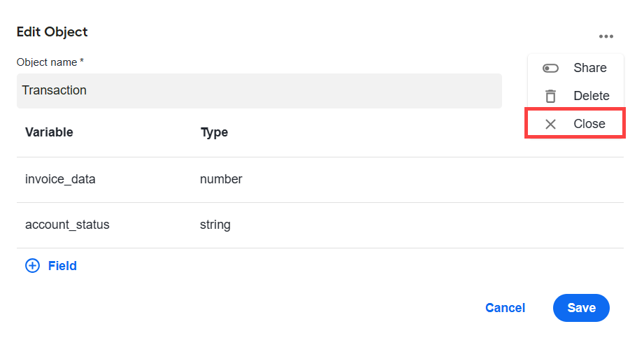644x345 pixels.
Task: Click the Variable column header
Action: 49,132
